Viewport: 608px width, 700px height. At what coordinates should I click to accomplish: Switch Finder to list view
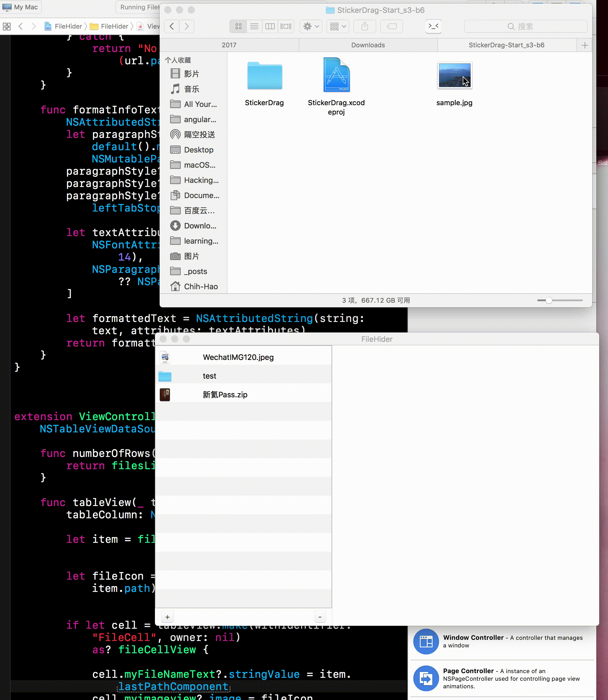(x=254, y=27)
